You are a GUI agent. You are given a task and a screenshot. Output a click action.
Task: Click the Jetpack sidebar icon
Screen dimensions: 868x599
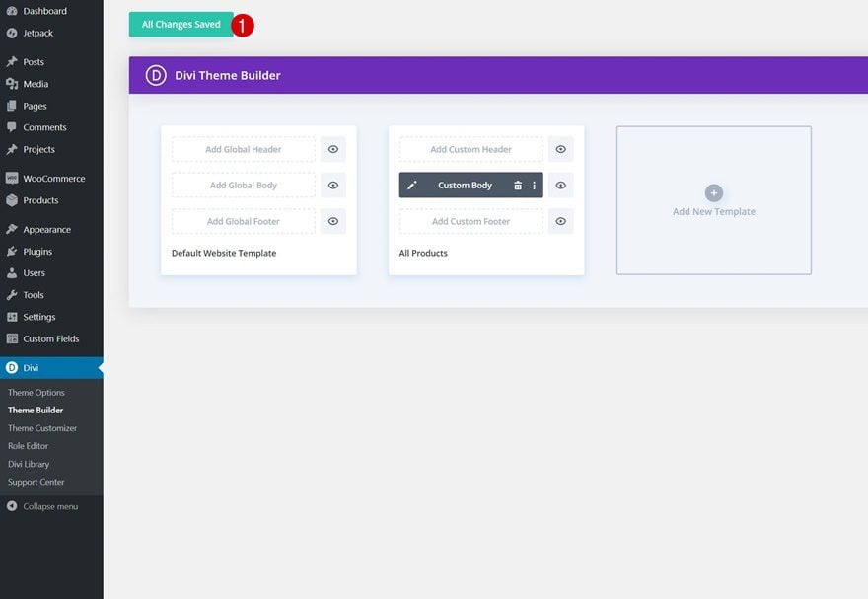coord(12,34)
